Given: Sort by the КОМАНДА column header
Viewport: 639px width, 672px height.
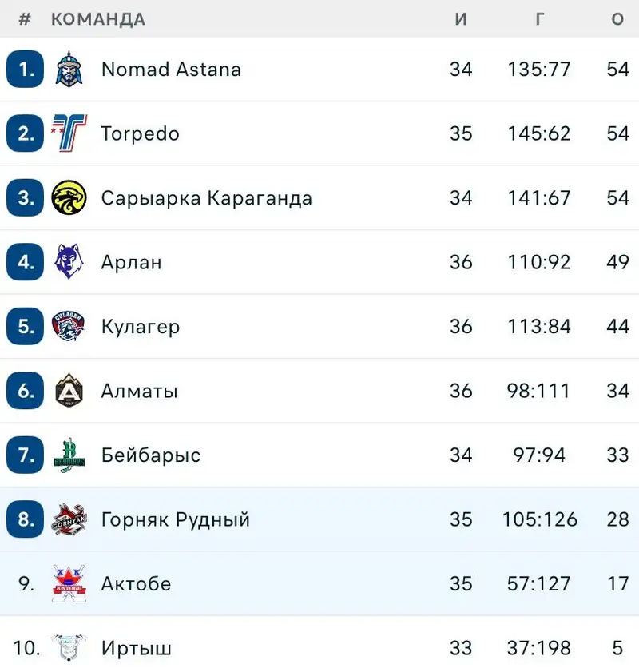Looking at the screenshot, I should [98, 19].
